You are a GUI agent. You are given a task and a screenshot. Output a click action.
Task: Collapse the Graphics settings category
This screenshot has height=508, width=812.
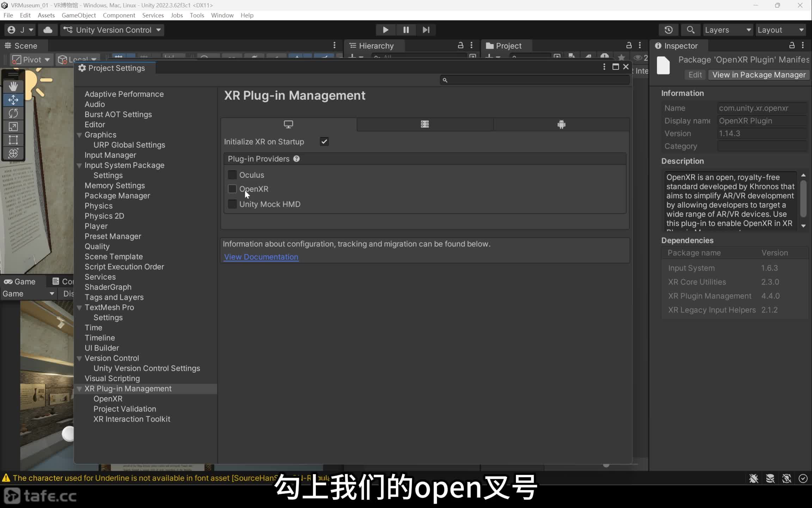coord(79,135)
